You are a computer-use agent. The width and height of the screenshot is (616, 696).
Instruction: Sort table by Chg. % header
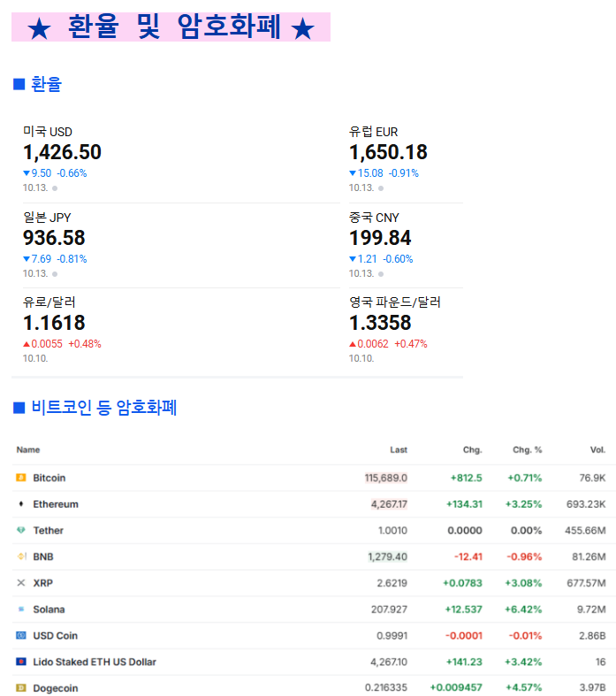[x=528, y=450]
